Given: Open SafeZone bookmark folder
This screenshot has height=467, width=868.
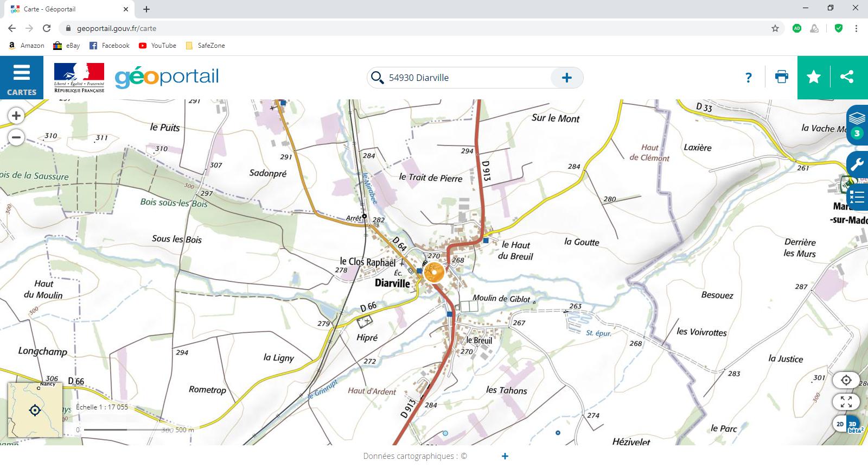Looking at the screenshot, I should [x=205, y=46].
